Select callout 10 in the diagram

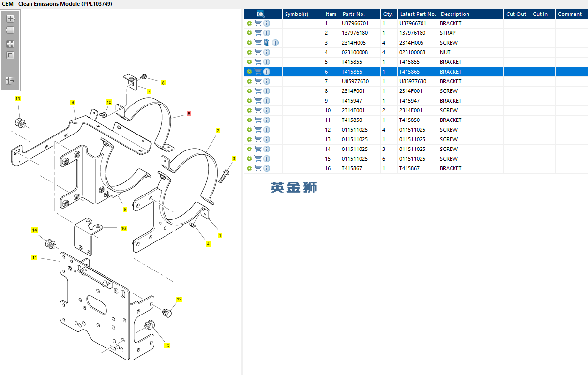click(109, 102)
